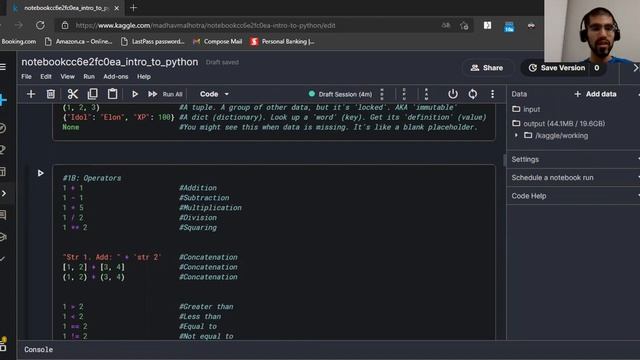Open hamburger menu in left sidebar

[3, 67]
